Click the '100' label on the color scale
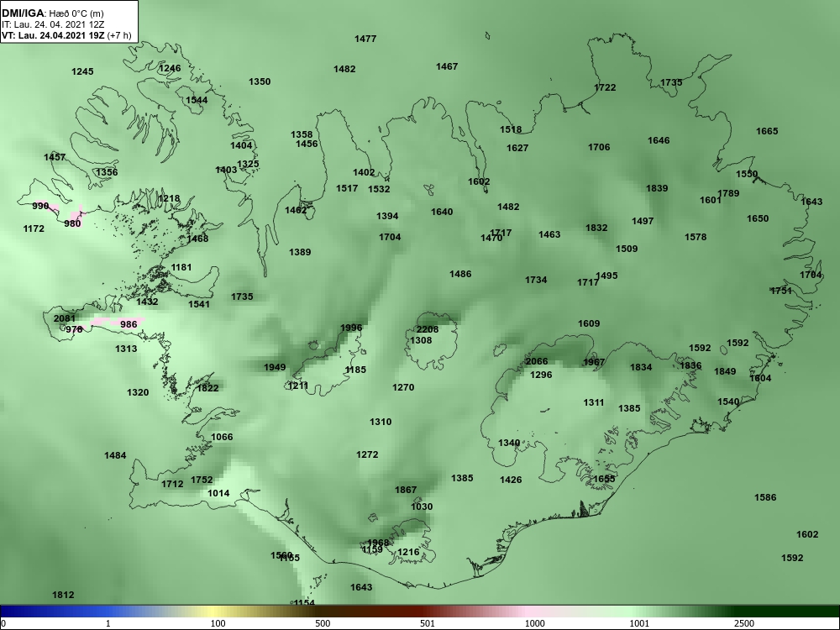 [x=218, y=623]
